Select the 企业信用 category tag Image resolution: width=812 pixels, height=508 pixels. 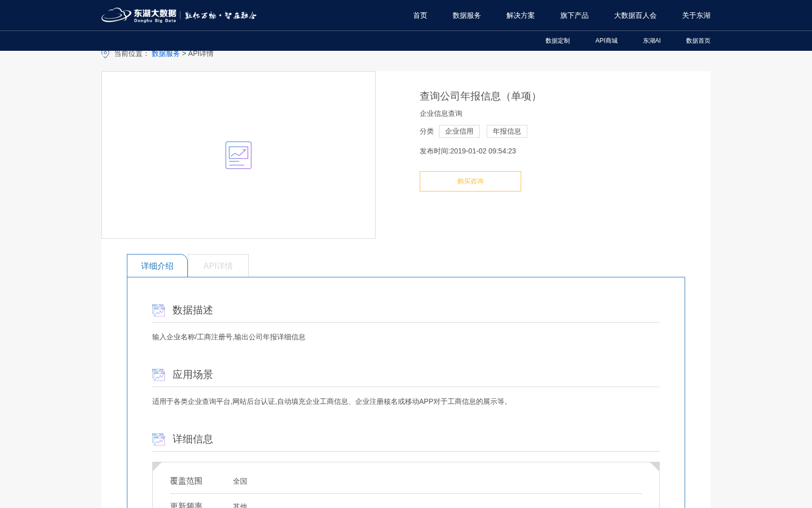(459, 131)
